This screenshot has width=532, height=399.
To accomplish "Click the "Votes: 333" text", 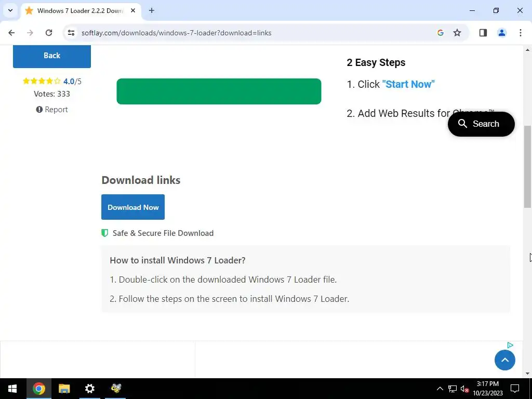I will click(x=52, y=94).
